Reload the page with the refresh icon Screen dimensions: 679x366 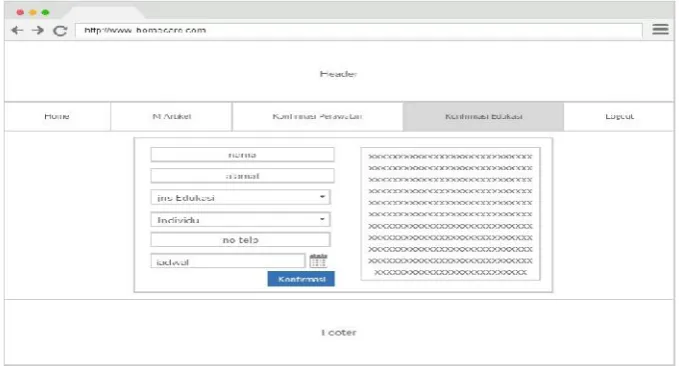click(60, 31)
